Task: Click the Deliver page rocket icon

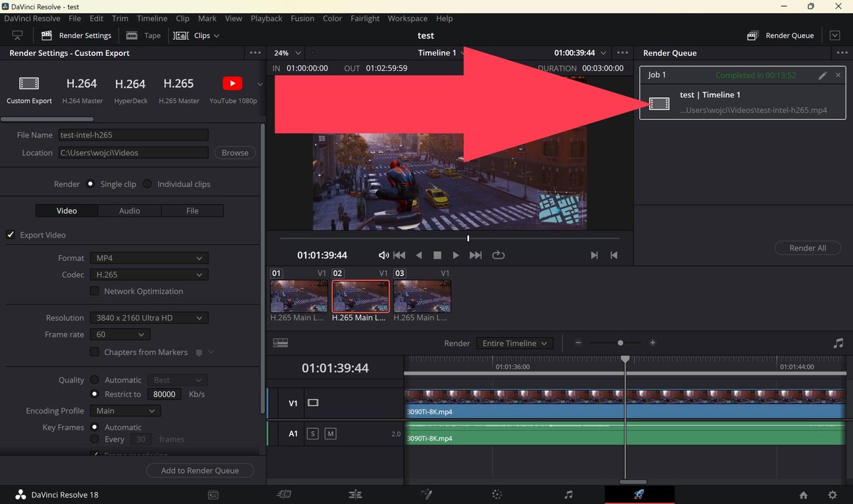Action: tap(639, 495)
